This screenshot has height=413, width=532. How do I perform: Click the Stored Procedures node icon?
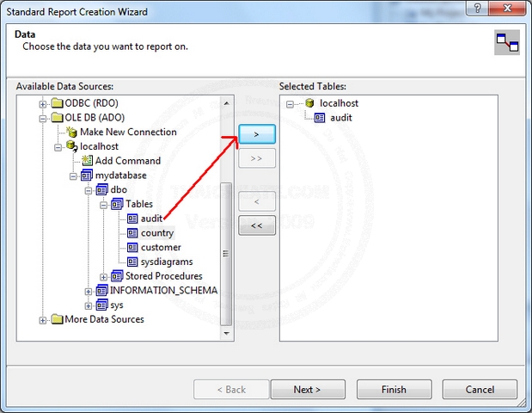(117, 276)
